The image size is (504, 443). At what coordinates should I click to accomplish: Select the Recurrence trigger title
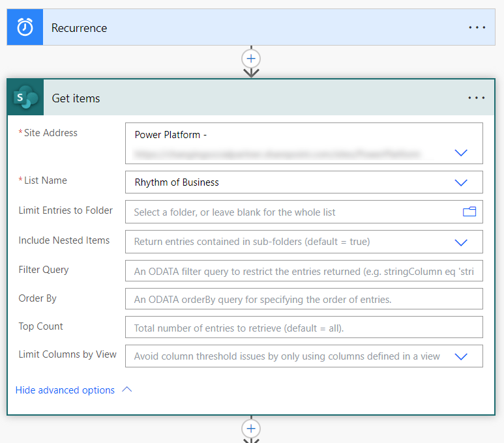click(x=79, y=28)
